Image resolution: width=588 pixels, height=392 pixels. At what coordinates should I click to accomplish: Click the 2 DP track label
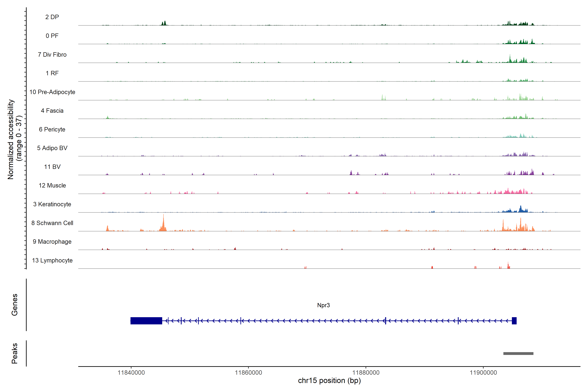coord(52,17)
